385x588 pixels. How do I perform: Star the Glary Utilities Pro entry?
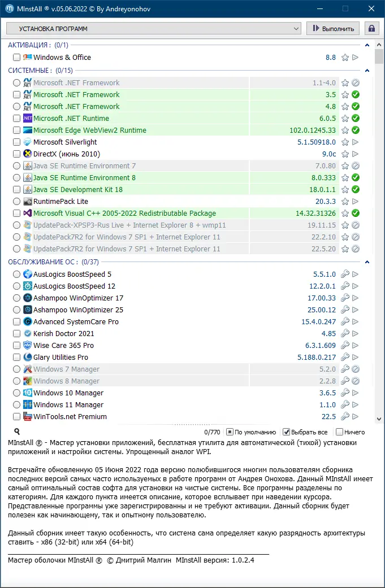tap(345, 357)
